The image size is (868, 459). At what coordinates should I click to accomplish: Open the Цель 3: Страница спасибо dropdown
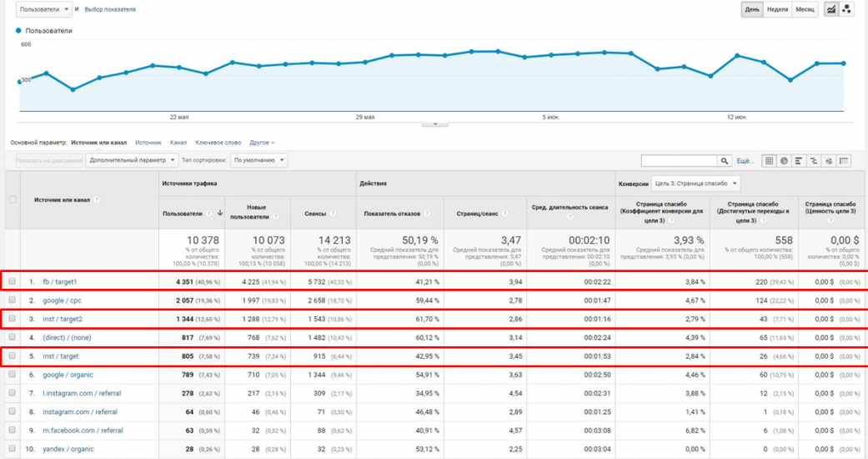(696, 184)
